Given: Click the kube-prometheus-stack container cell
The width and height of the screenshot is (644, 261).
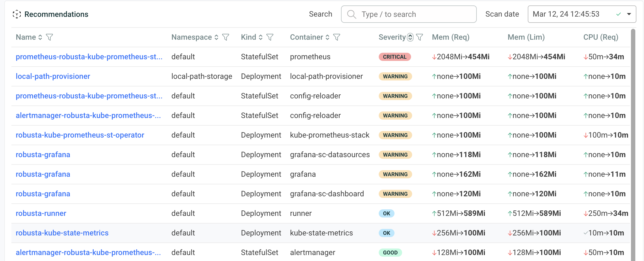Looking at the screenshot, I should pos(330,135).
